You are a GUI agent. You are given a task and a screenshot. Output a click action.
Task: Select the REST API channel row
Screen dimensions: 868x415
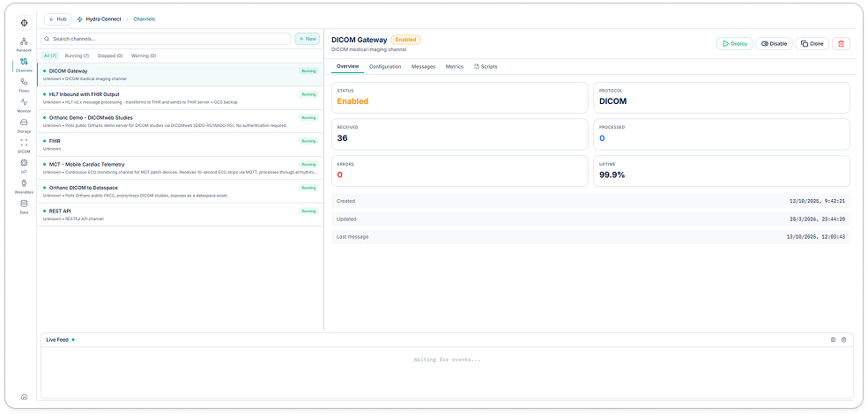(x=181, y=215)
